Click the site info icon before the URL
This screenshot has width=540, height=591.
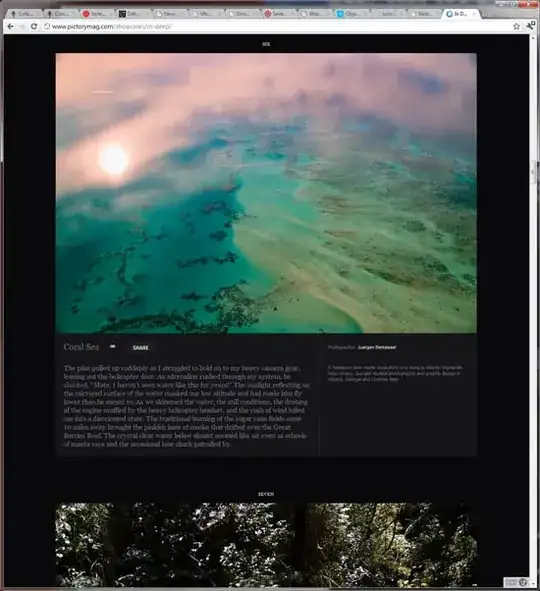coord(47,26)
